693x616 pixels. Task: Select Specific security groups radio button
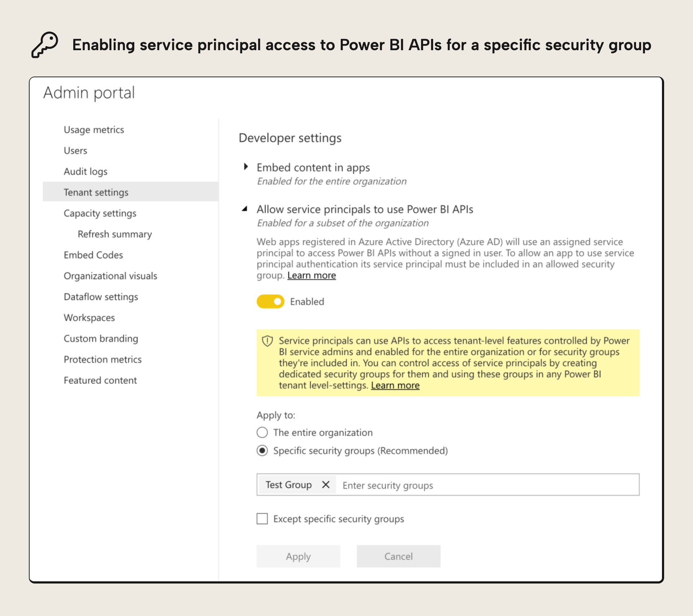click(x=262, y=450)
